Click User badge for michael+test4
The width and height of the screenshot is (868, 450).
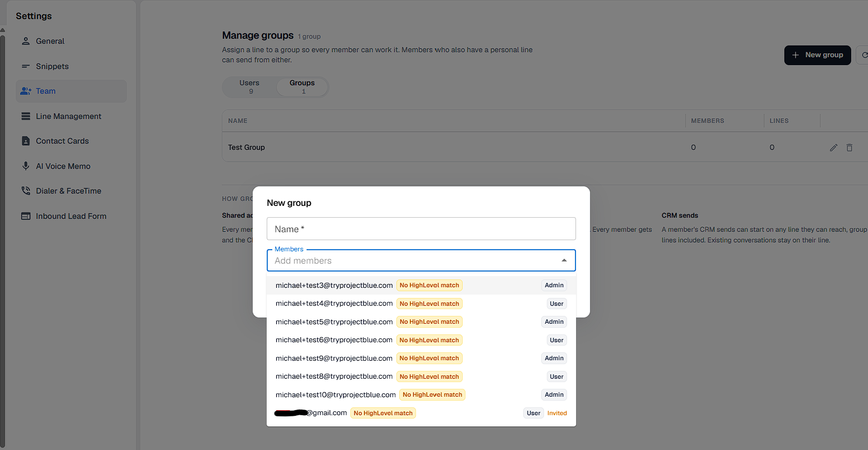tap(556, 304)
